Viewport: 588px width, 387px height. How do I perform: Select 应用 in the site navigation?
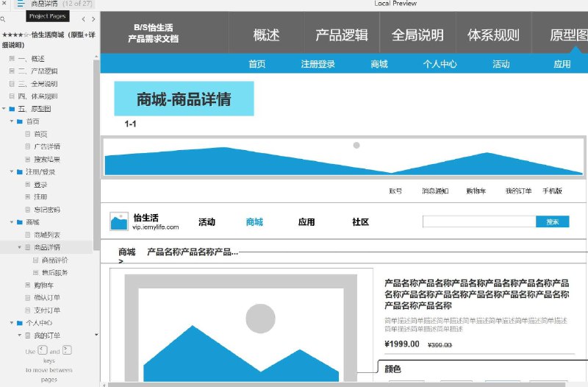[x=306, y=222]
